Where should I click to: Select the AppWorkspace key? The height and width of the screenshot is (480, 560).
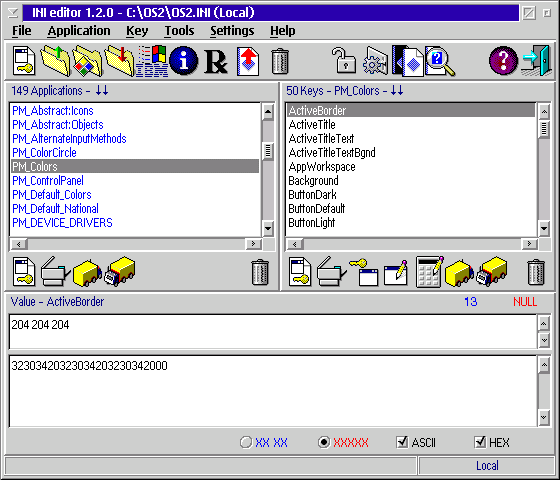point(411,167)
